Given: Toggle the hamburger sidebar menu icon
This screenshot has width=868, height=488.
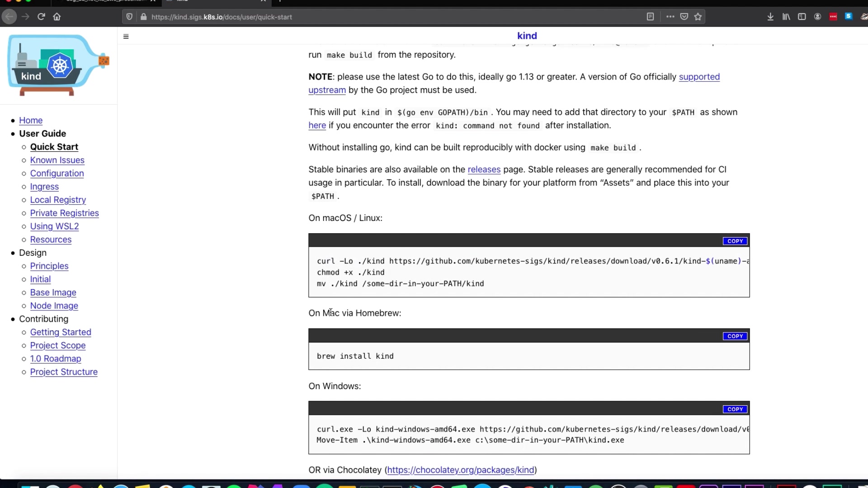Looking at the screenshot, I should point(126,36).
